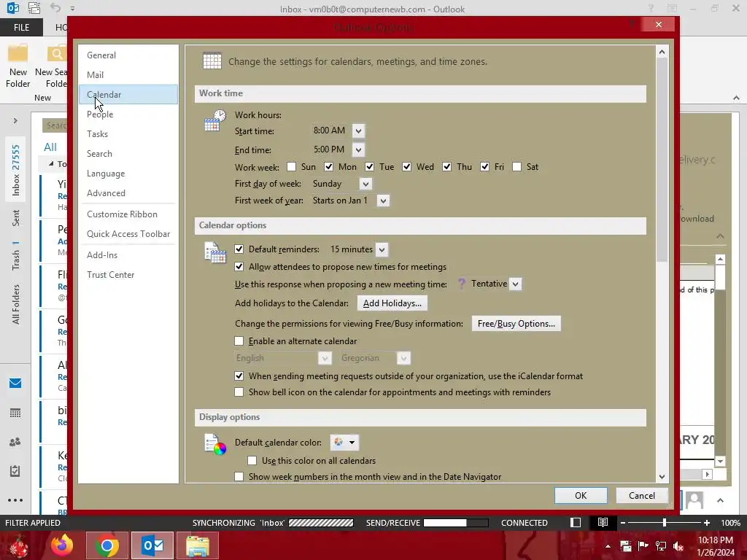Click the zoom slider handle in status bar

click(664, 523)
